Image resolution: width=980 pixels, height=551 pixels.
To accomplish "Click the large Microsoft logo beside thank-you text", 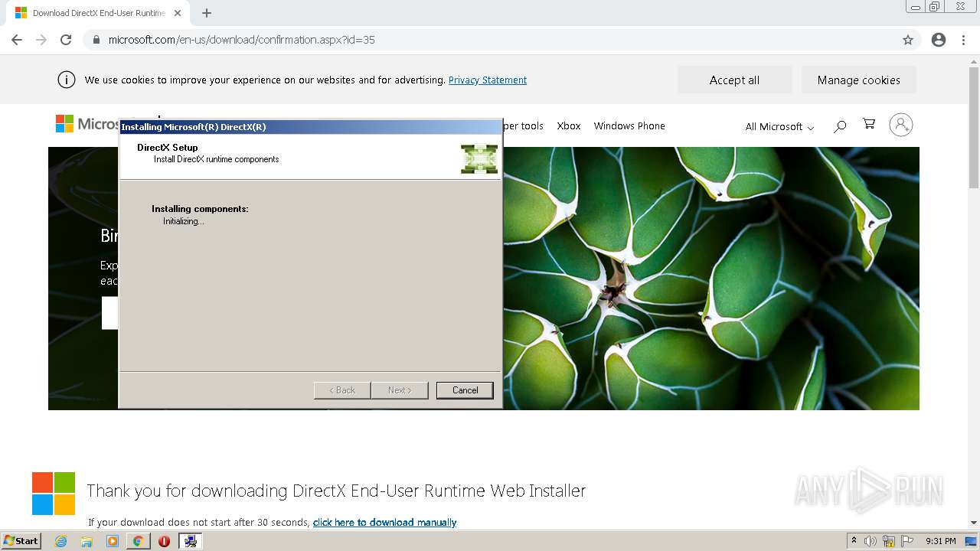I will (54, 494).
